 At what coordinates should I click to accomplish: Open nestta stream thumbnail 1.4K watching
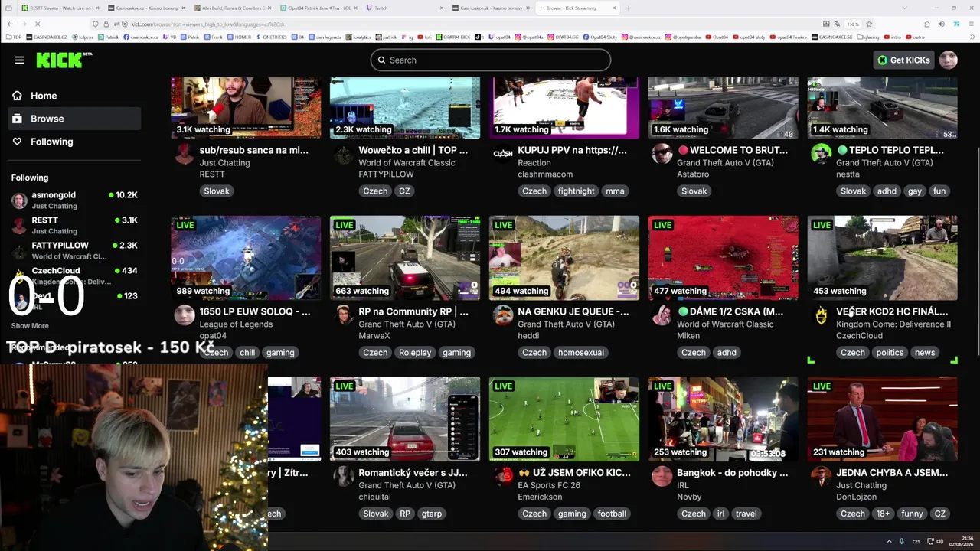click(882, 107)
